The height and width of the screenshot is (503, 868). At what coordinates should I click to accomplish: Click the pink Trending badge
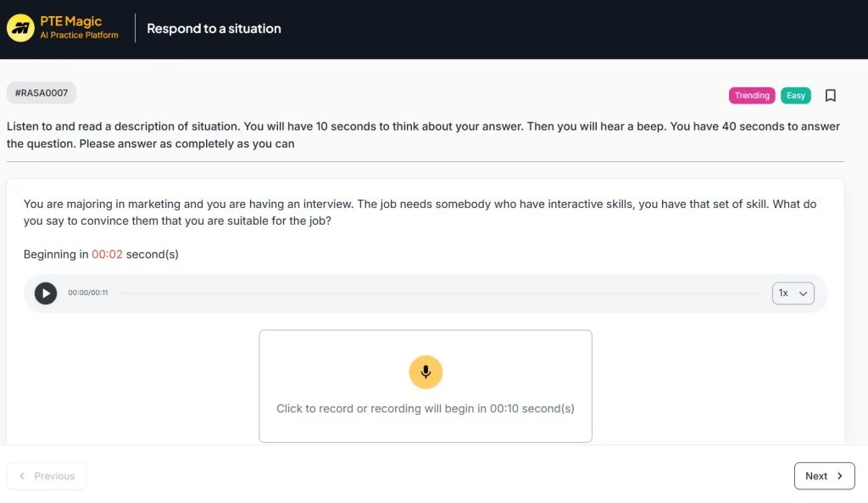tap(752, 96)
